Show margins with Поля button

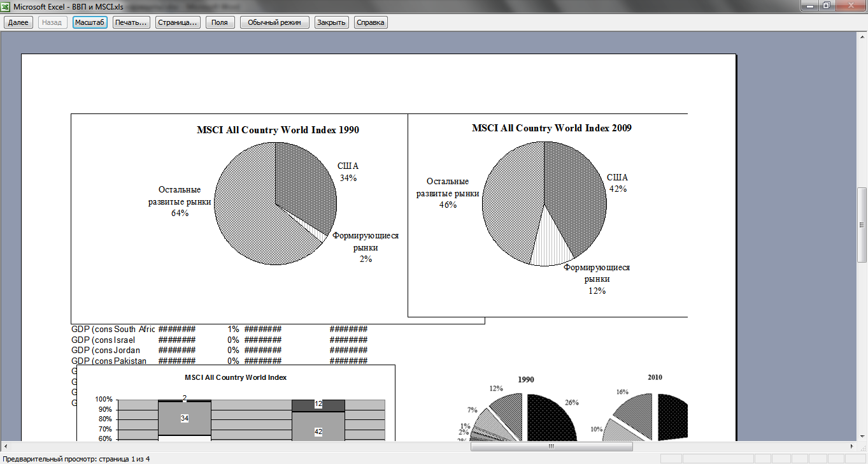[220, 22]
